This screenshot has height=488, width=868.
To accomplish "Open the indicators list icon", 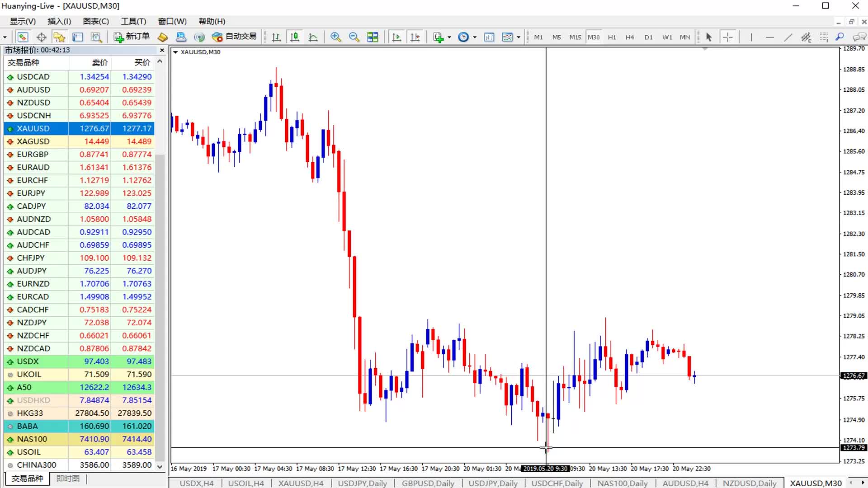I will coord(438,37).
